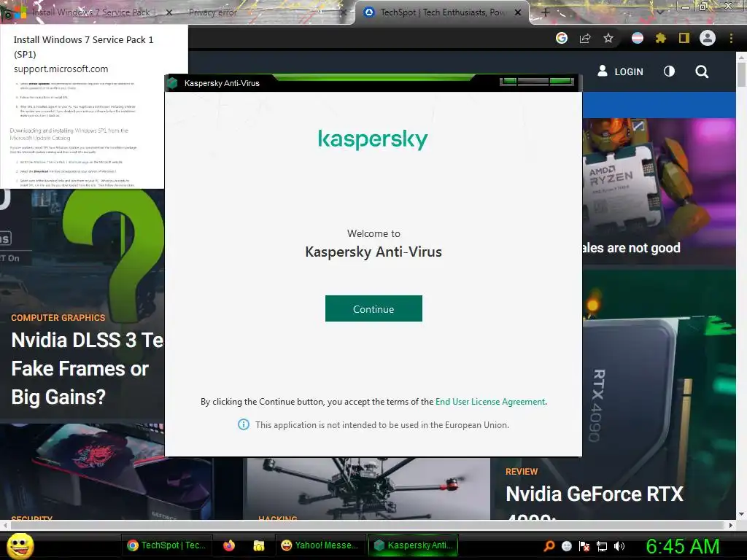Click the COMPUTER GRAPHICS category label
Screen dimensions: 747x560
[x=58, y=318]
